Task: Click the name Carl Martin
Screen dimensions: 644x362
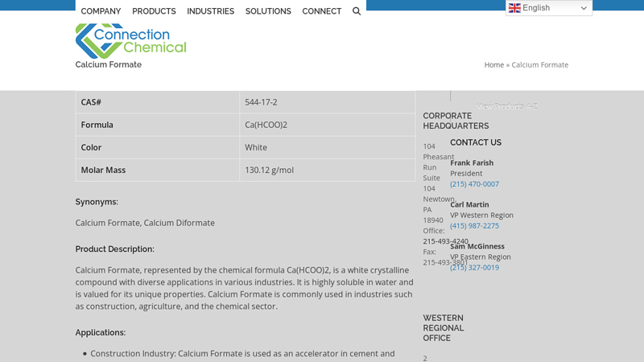Action: click(469, 205)
